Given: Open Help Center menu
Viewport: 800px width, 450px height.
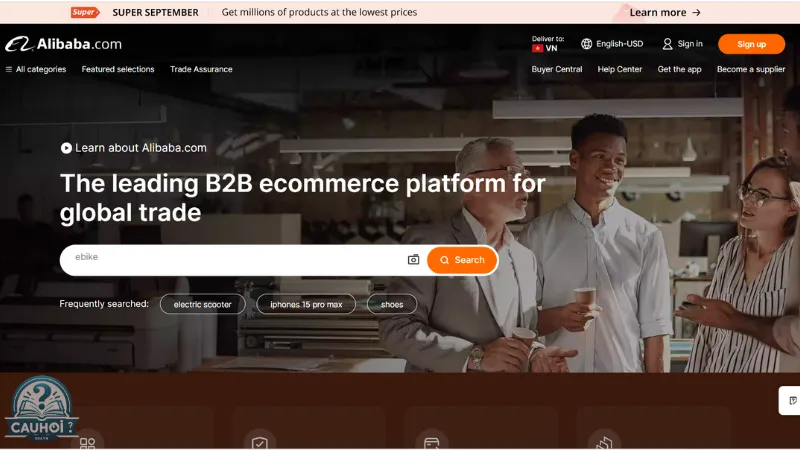Looking at the screenshot, I should [x=619, y=69].
